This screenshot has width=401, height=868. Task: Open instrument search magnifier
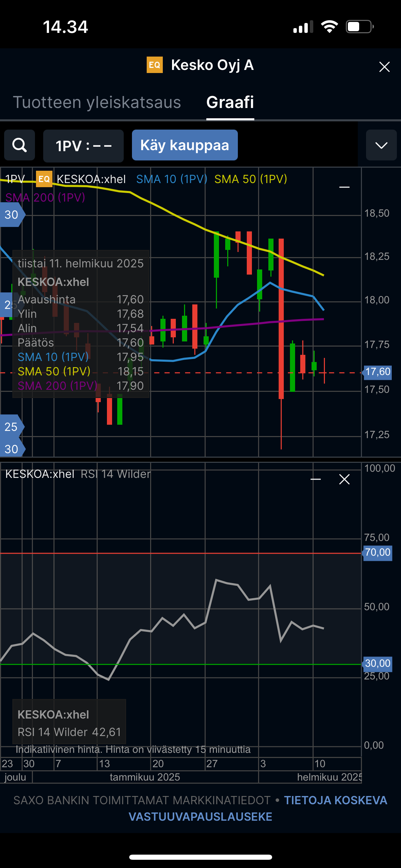pyautogui.click(x=20, y=145)
